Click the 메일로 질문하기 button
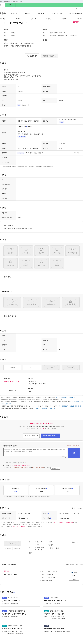 tap(55, 468)
